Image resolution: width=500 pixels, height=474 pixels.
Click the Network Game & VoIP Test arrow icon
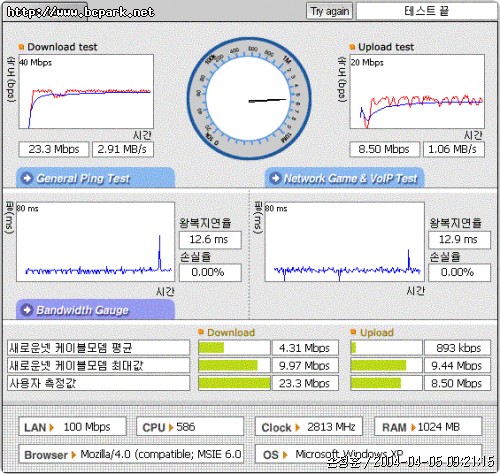pos(275,178)
